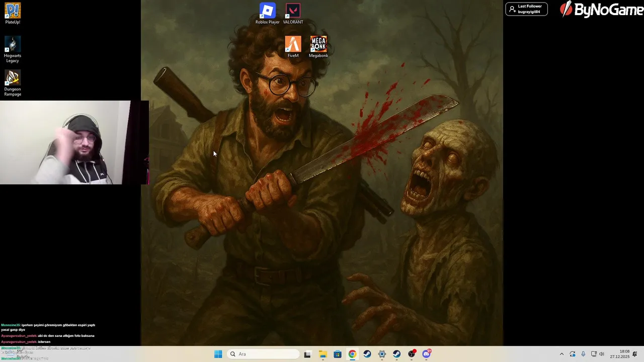
Task: Click the 'Ayazugurcubun_yedek: istersen' chat message
Action: click(26, 342)
